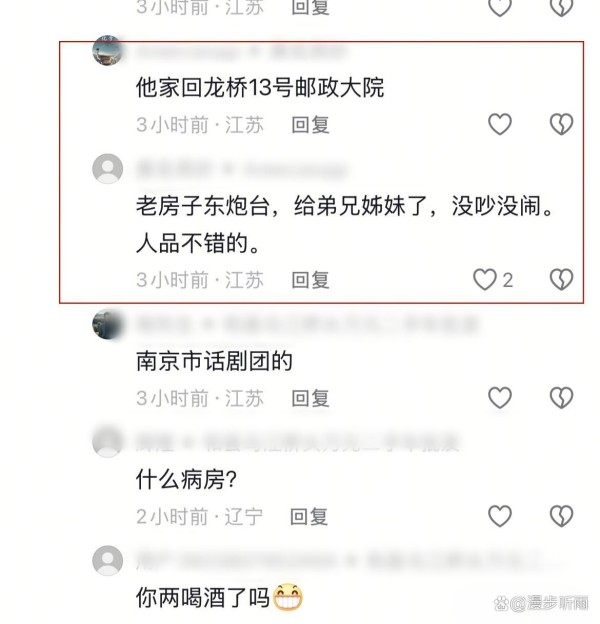
Task: Reply to the 回龙桥13号邮政大院 comment
Action: (310, 125)
